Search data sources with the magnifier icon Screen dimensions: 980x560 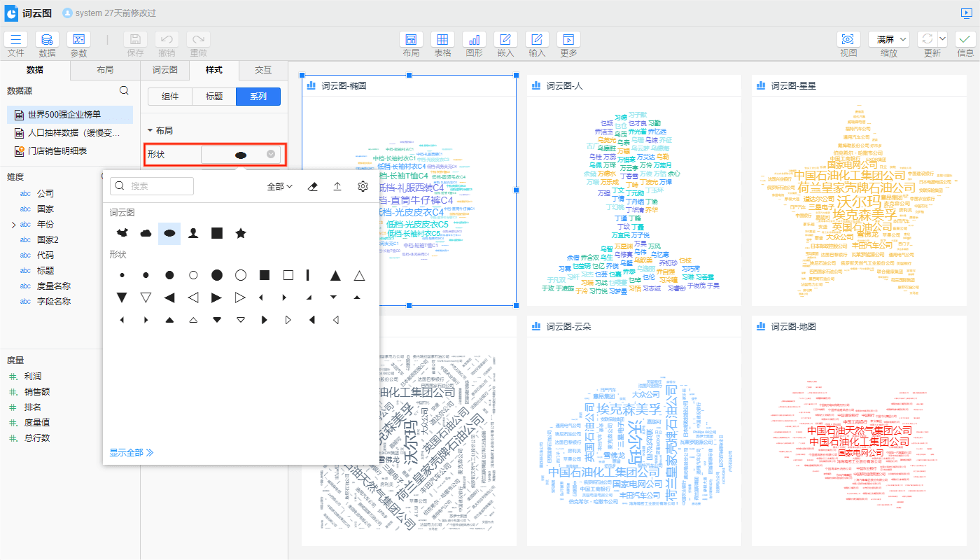(124, 90)
